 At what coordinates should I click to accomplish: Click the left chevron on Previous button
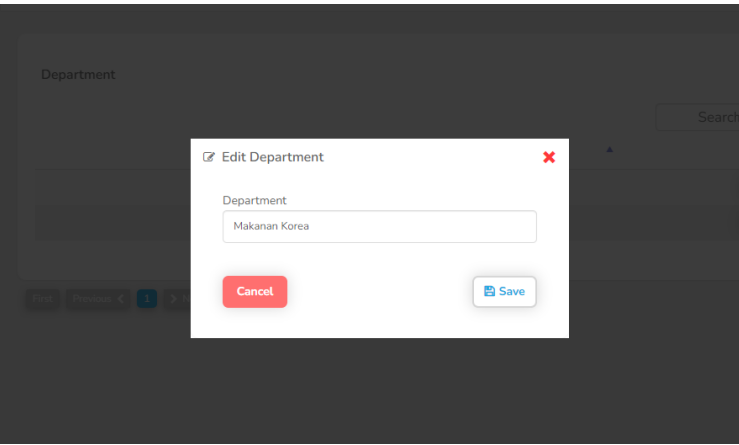coord(121,299)
